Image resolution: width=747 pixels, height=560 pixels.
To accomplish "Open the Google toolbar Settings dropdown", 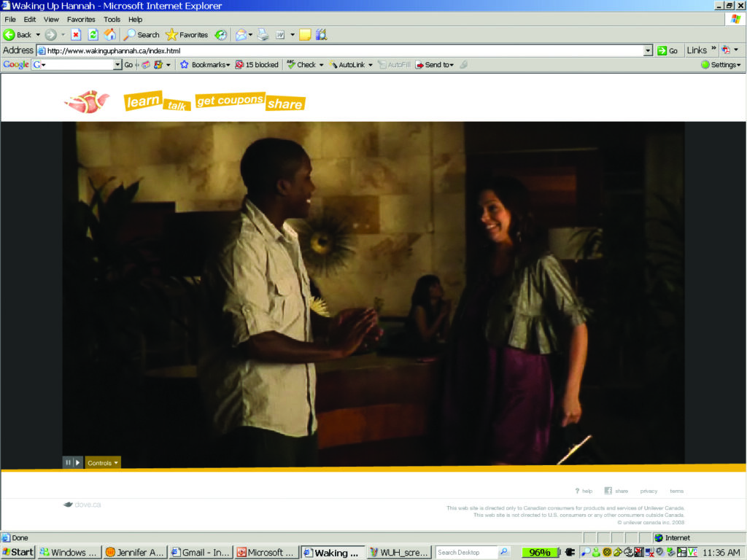I will tap(721, 65).
